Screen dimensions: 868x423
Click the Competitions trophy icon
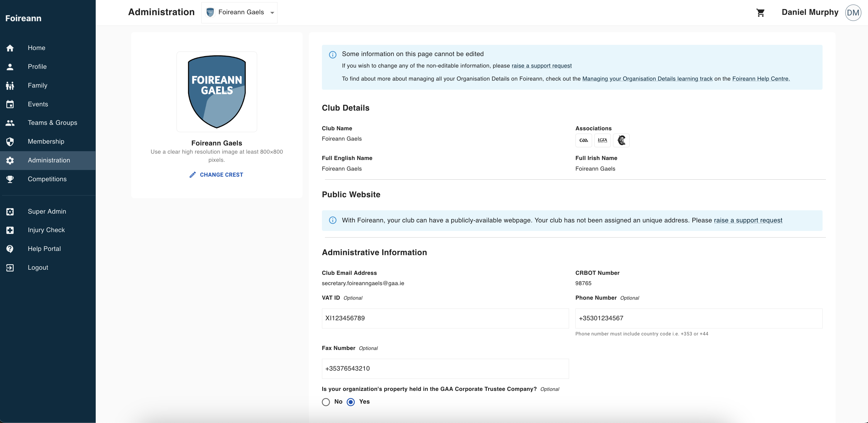point(10,179)
